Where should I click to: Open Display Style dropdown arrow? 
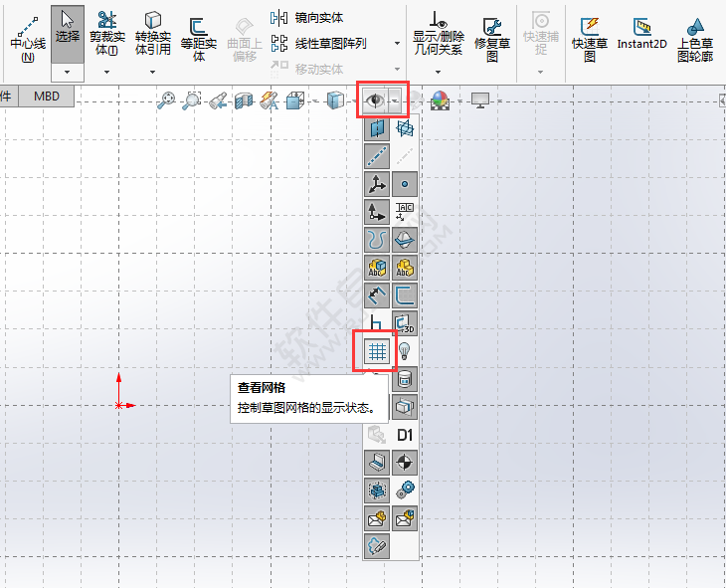pyautogui.click(x=355, y=100)
